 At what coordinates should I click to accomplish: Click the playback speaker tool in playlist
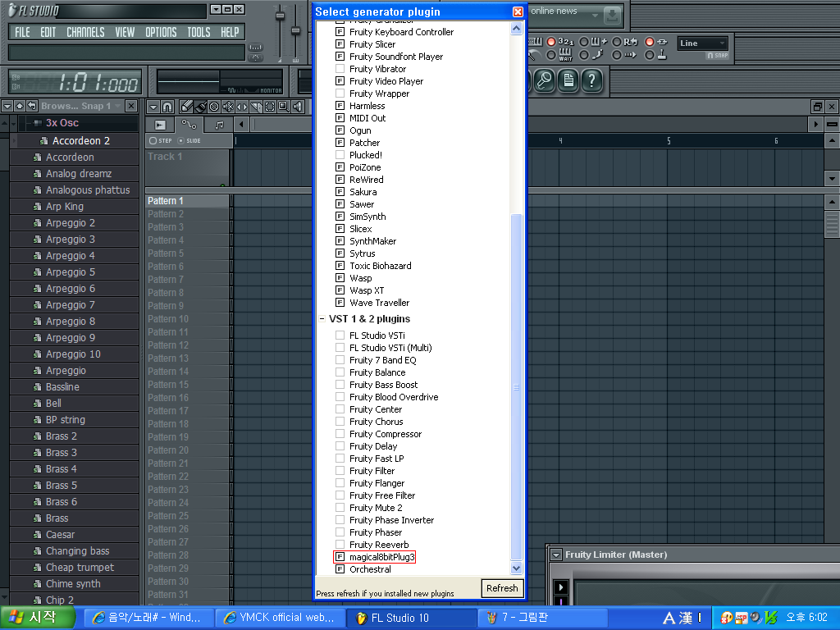point(298,107)
